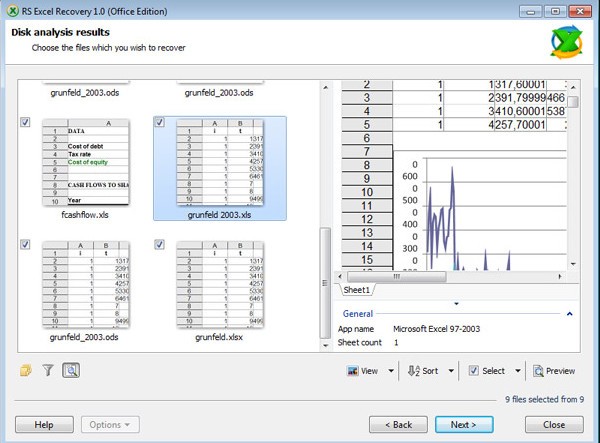
Task: Open the filter funnel icon
Action: click(x=48, y=370)
